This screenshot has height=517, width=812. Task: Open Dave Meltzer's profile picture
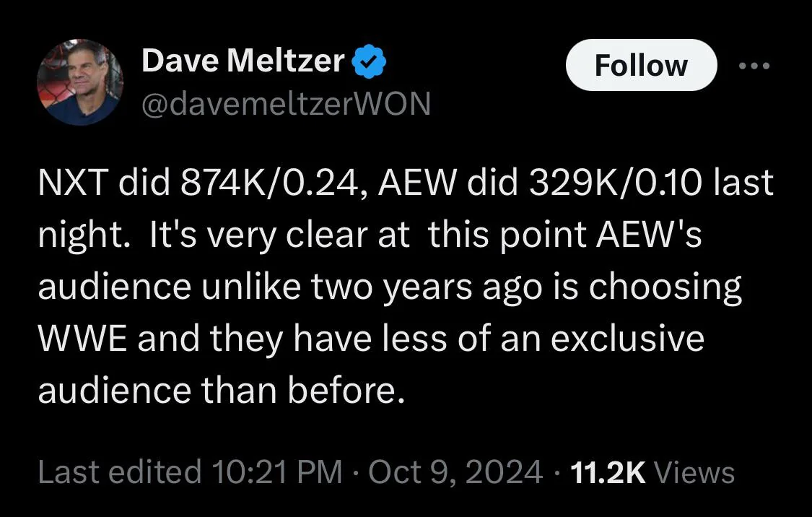(x=80, y=82)
